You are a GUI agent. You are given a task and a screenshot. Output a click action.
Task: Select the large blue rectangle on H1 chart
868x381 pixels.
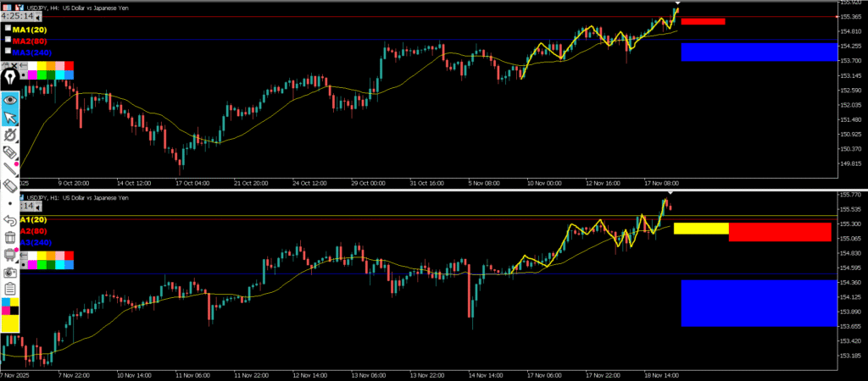click(x=759, y=302)
